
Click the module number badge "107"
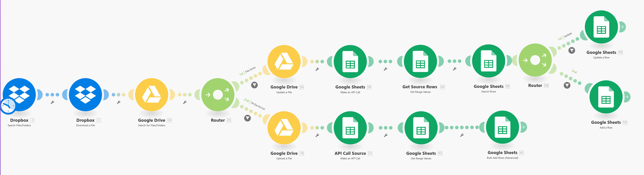[x=625, y=122]
